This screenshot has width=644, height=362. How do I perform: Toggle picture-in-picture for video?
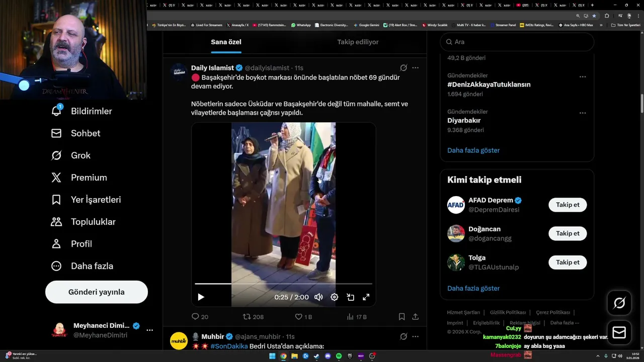[350, 297]
